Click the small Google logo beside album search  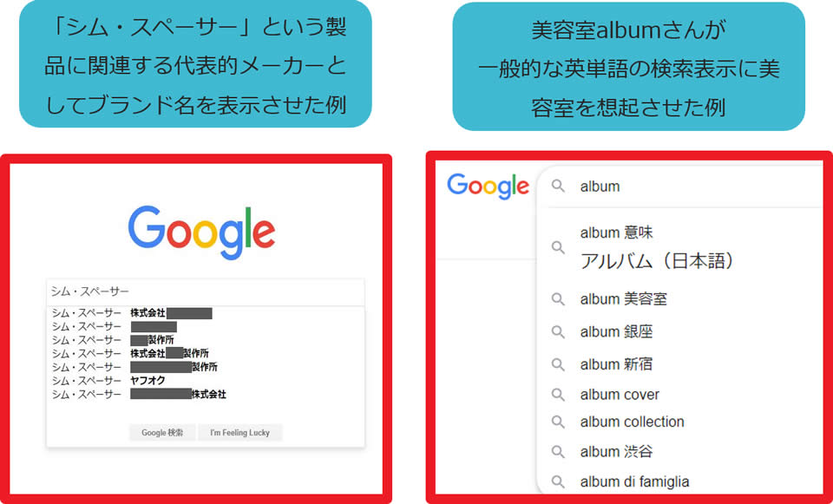tap(488, 187)
